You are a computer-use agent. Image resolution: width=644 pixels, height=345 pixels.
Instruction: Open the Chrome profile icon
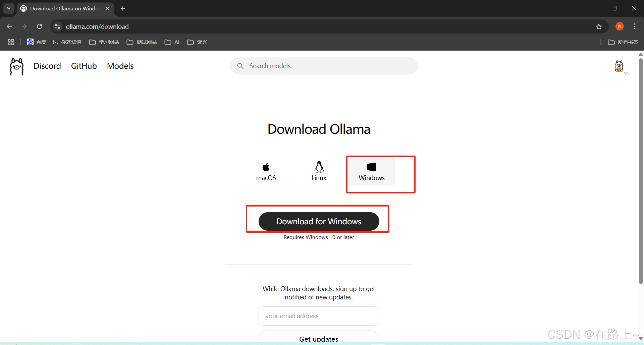click(x=620, y=26)
